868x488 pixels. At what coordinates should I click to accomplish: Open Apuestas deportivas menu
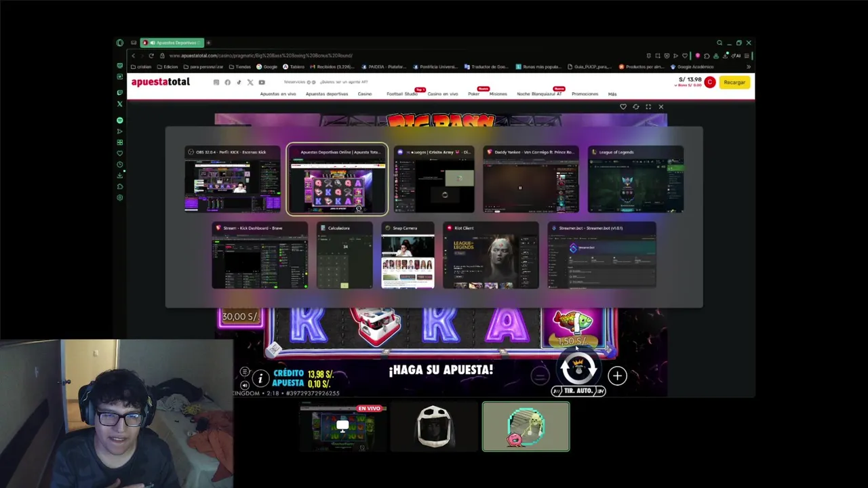tap(327, 94)
